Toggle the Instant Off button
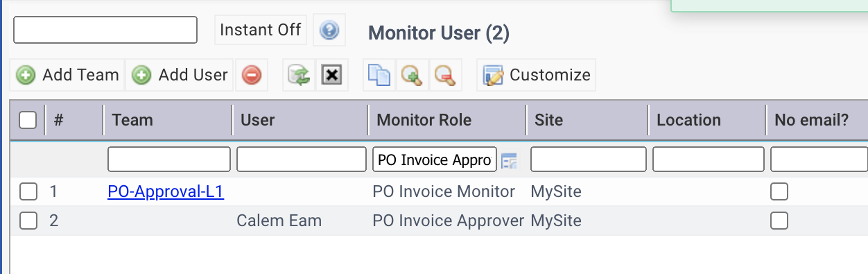This screenshot has height=274, width=868. [261, 30]
